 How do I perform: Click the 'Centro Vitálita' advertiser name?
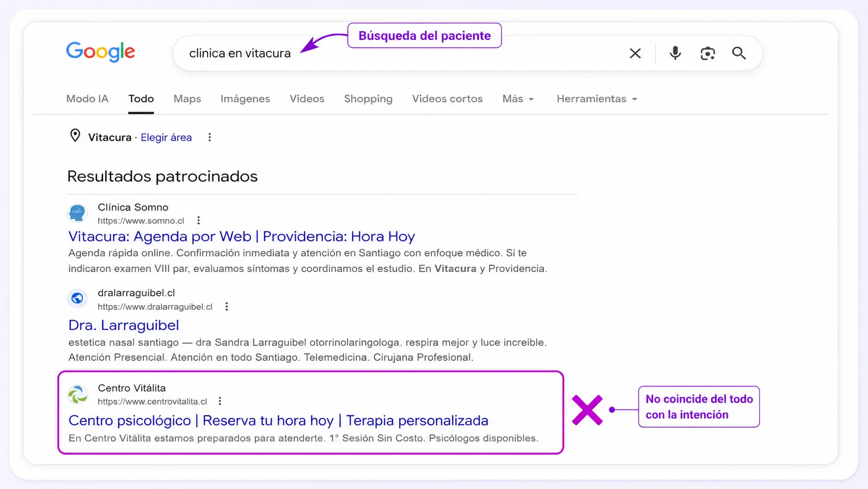pyautogui.click(x=131, y=388)
